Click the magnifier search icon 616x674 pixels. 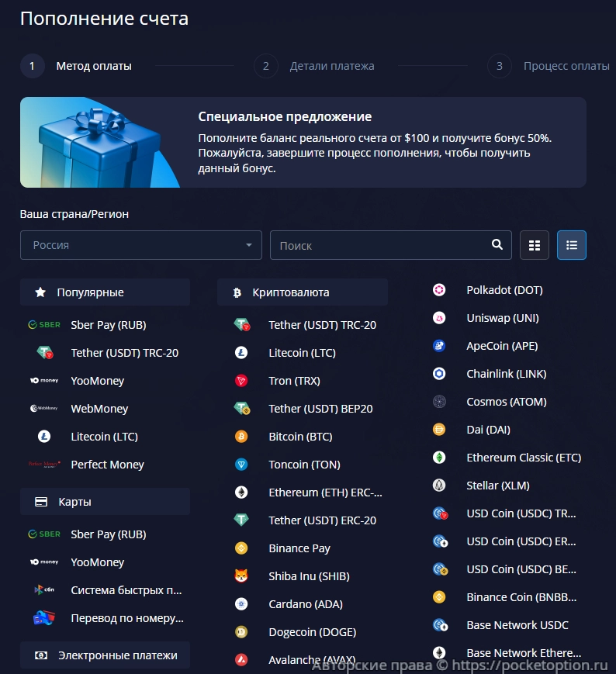tap(497, 244)
